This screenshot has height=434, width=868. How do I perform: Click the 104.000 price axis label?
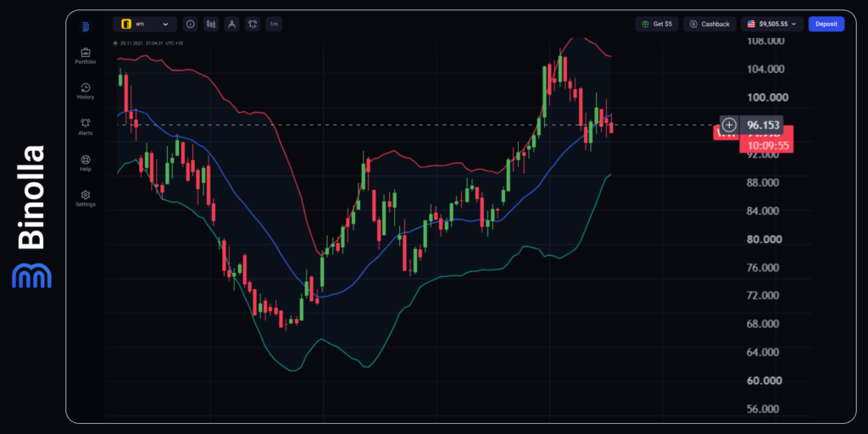coord(766,70)
